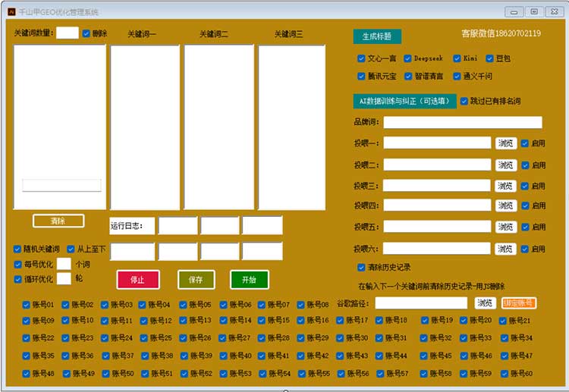Click 浏览 next to 谷歌路径 field

485,303
